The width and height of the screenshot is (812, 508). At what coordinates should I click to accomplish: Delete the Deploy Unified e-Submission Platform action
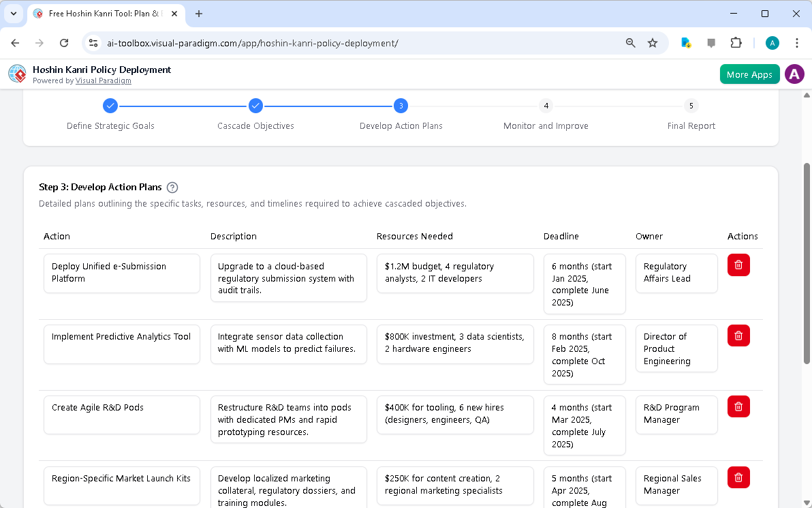[738, 265]
